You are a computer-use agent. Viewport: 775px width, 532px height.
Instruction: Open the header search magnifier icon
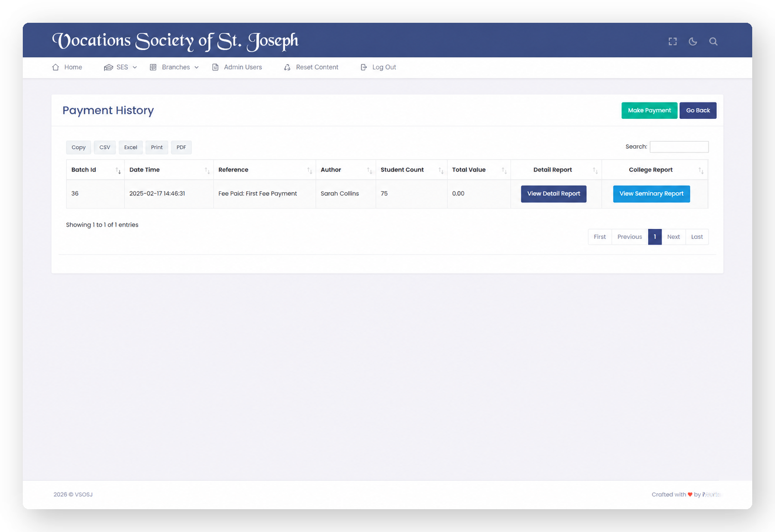[x=713, y=41]
